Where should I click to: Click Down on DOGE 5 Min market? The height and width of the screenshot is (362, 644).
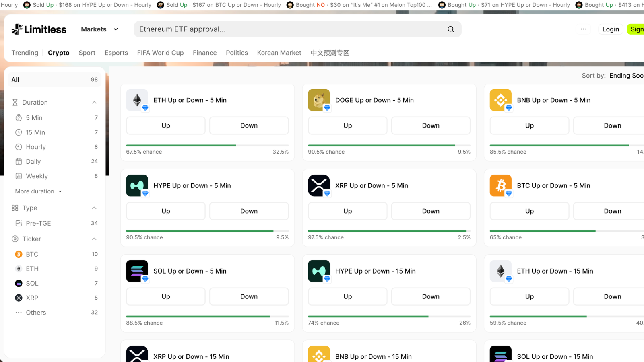[x=431, y=125]
